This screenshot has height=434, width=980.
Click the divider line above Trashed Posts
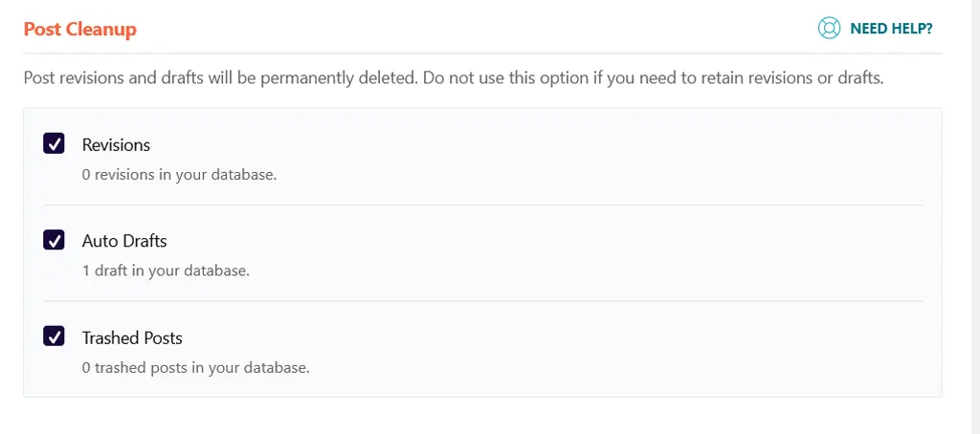(x=482, y=301)
